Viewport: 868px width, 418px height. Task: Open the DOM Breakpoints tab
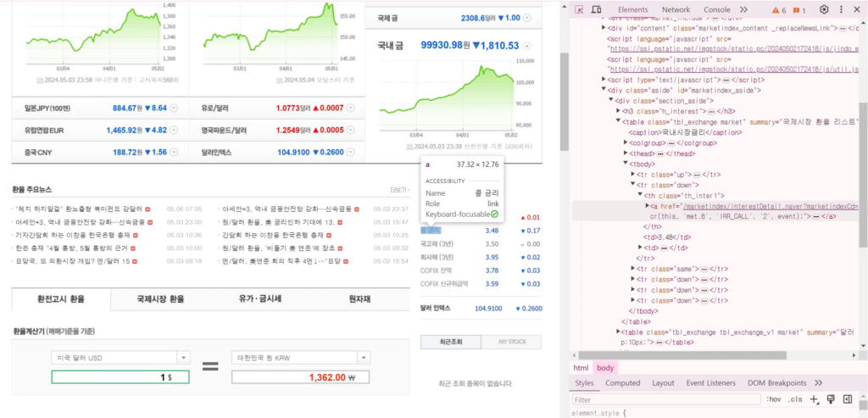777,383
